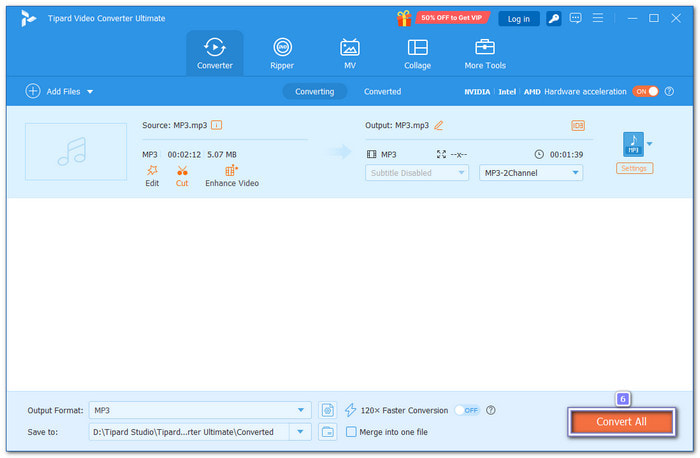The width and height of the screenshot is (700, 458).
Task: Open the Ripper module
Action: tap(282, 53)
